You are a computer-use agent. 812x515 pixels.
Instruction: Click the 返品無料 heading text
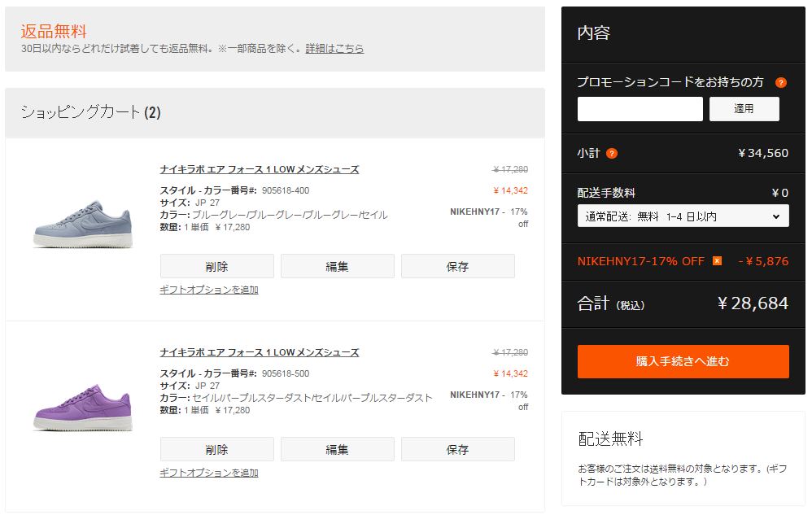coord(54,31)
